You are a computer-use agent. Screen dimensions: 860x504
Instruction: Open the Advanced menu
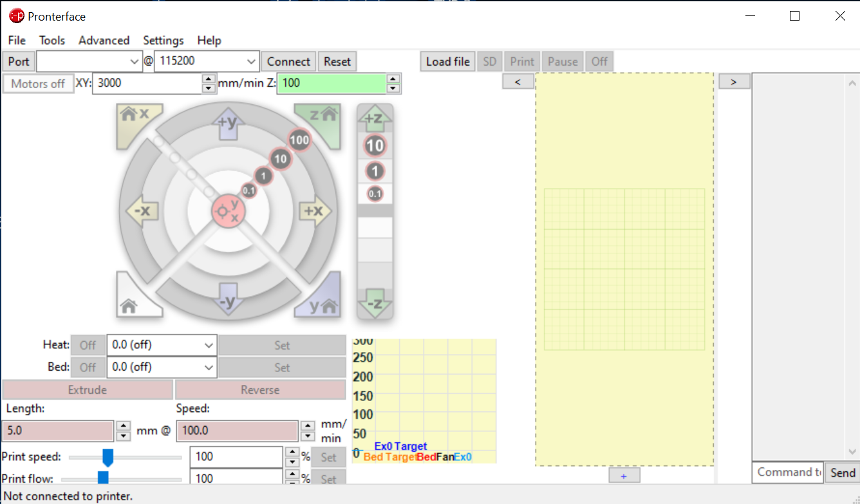click(104, 40)
